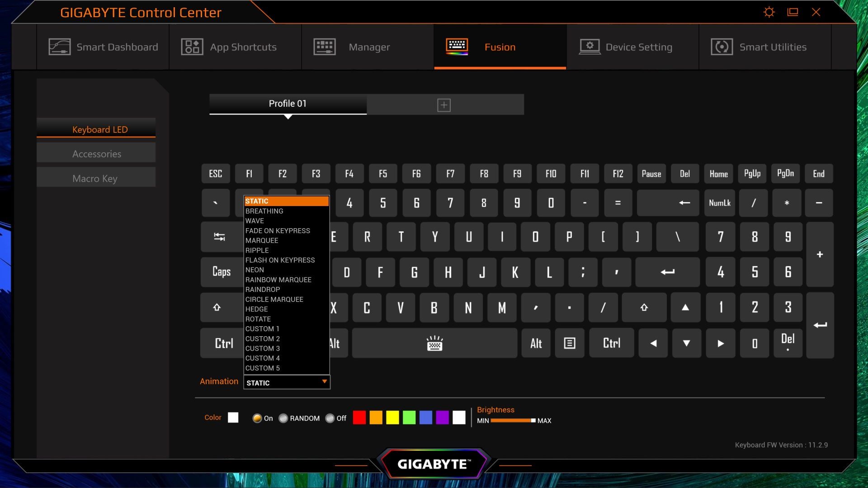This screenshot has width=868, height=488.
Task: Pick the blue color swatch
Action: [426, 418]
